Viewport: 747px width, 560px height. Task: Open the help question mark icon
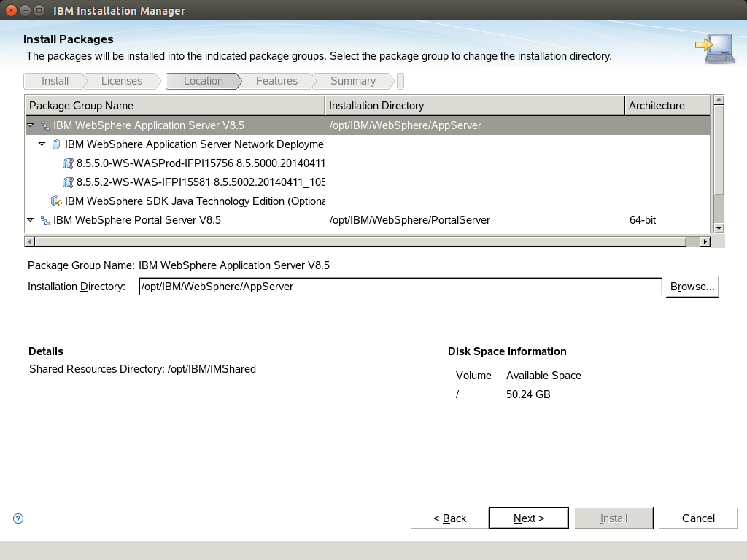click(x=18, y=518)
